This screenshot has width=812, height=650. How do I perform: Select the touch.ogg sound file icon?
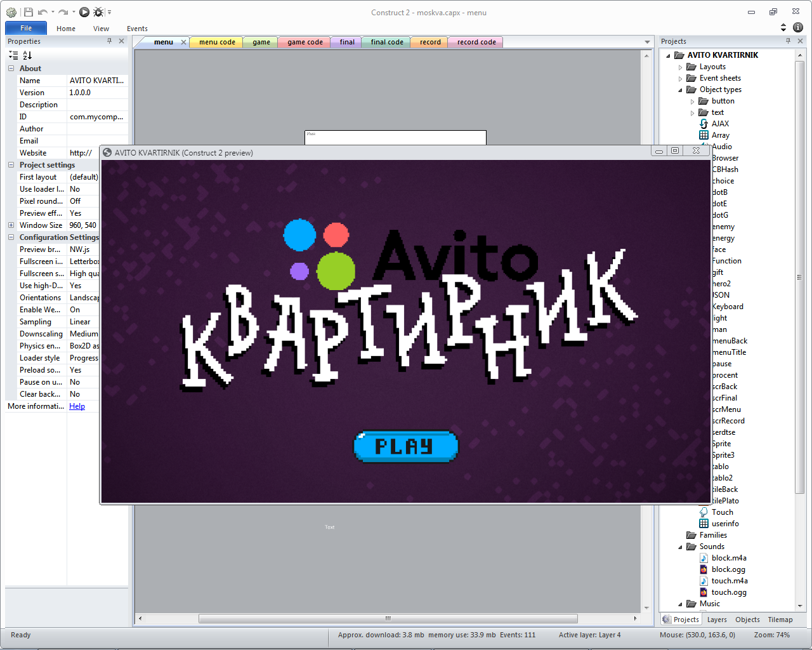[x=704, y=592]
